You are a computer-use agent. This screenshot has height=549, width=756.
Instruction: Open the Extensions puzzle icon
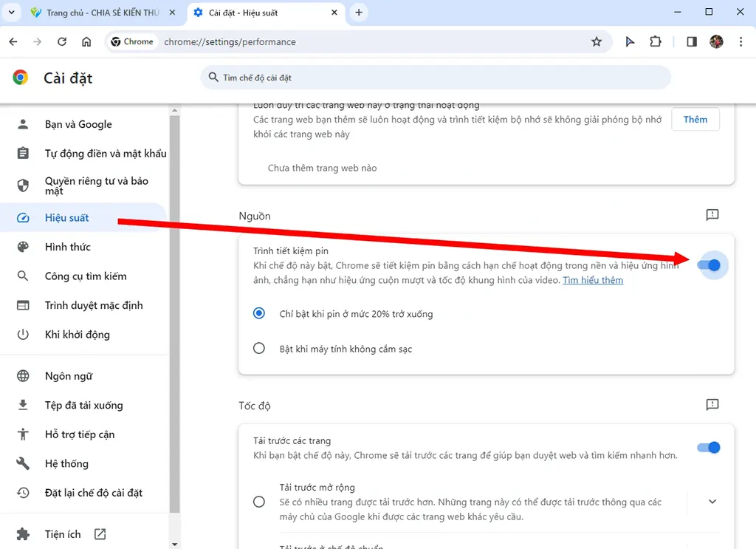pyautogui.click(x=656, y=42)
